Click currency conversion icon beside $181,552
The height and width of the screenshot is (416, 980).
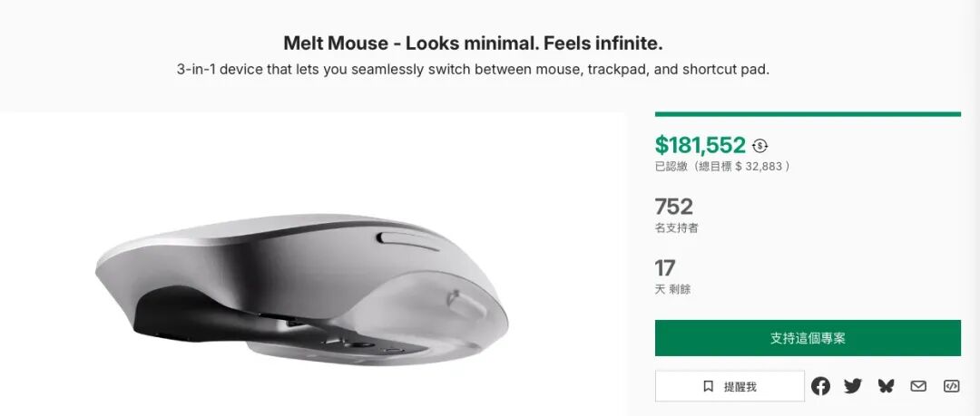tap(760, 146)
